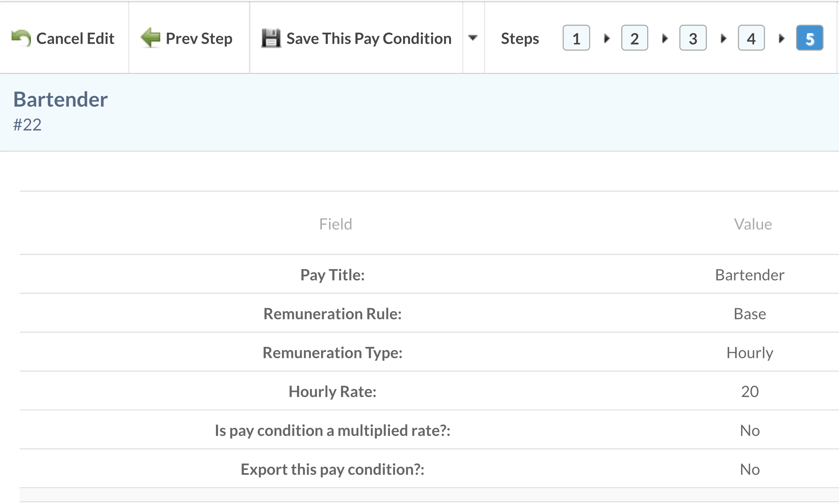Click the floppy disk save icon
The image size is (839, 504).
271,38
